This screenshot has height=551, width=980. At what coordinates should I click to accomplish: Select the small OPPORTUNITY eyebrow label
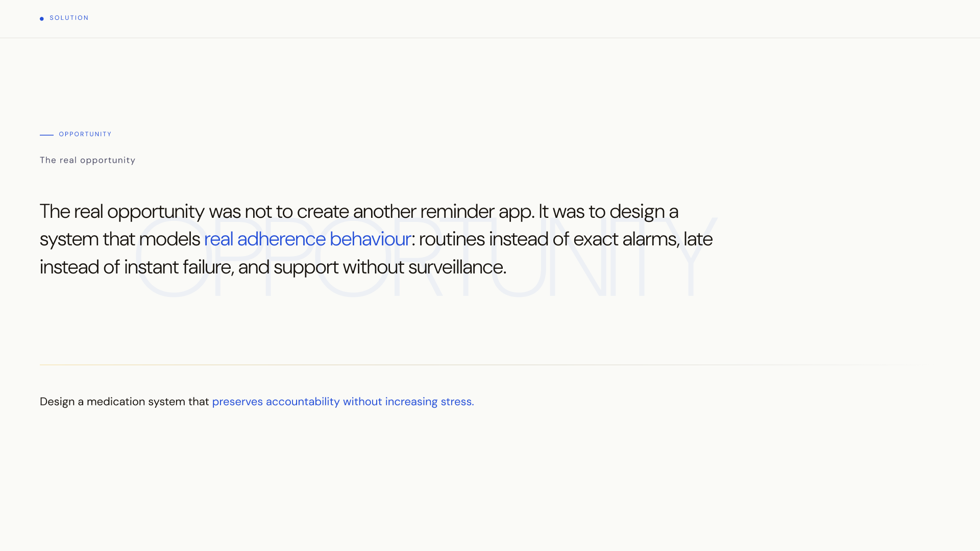click(85, 134)
